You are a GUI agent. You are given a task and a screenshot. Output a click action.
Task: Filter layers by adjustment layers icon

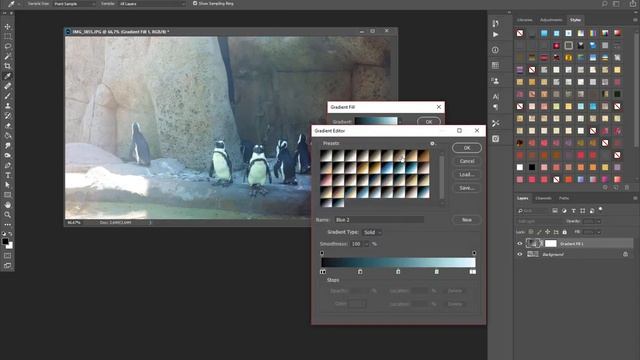coord(564,211)
